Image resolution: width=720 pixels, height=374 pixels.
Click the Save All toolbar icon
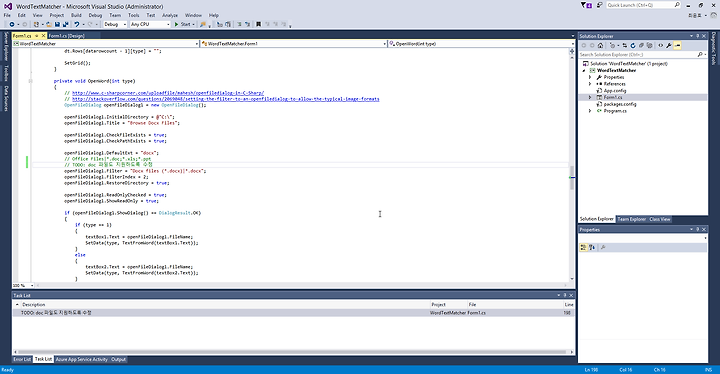coord(66,24)
